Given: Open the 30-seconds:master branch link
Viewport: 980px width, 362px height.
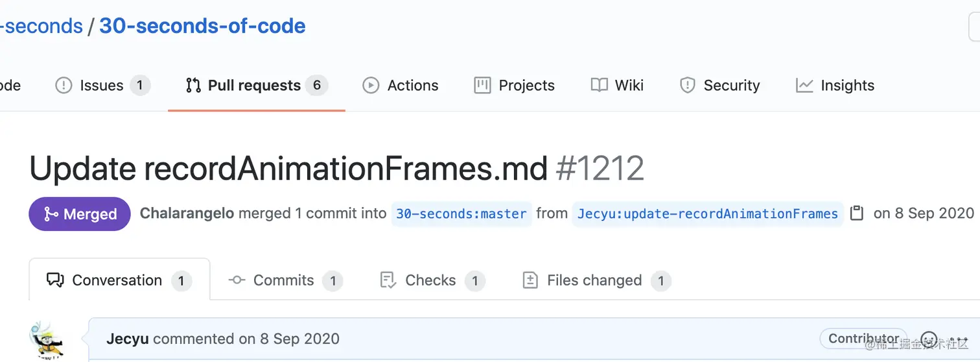Looking at the screenshot, I should 461,213.
